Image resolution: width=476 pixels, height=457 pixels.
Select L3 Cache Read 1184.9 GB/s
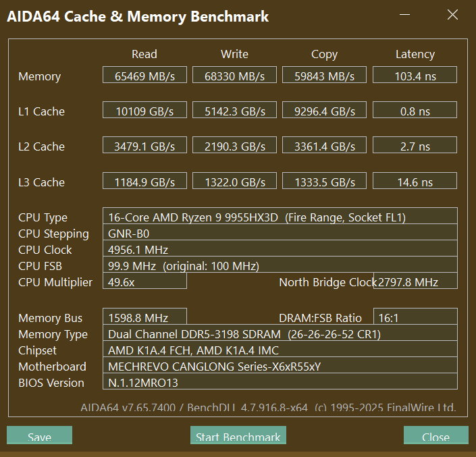[144, 181]
